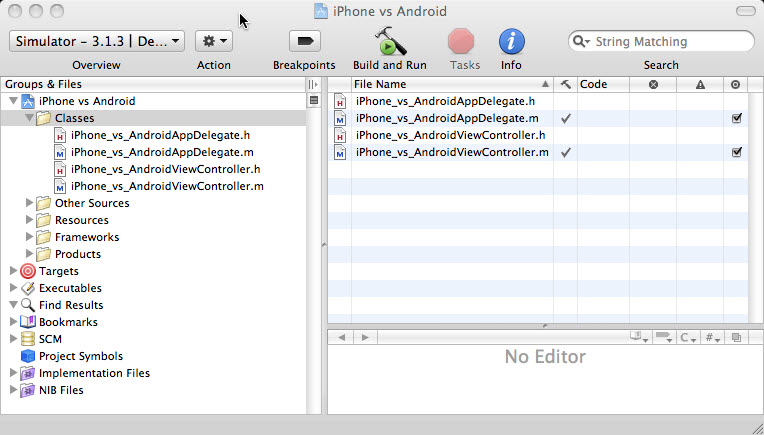The width and height of the screenshot is (764, 435).
Task: Select the Classes folder icon
Action: click(43, 118)
